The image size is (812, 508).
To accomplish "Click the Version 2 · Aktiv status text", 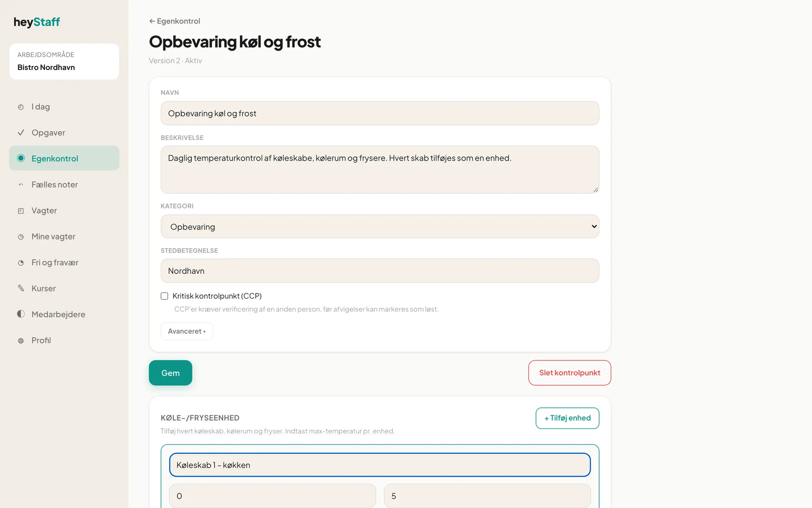I will click(x=175, y=61).
